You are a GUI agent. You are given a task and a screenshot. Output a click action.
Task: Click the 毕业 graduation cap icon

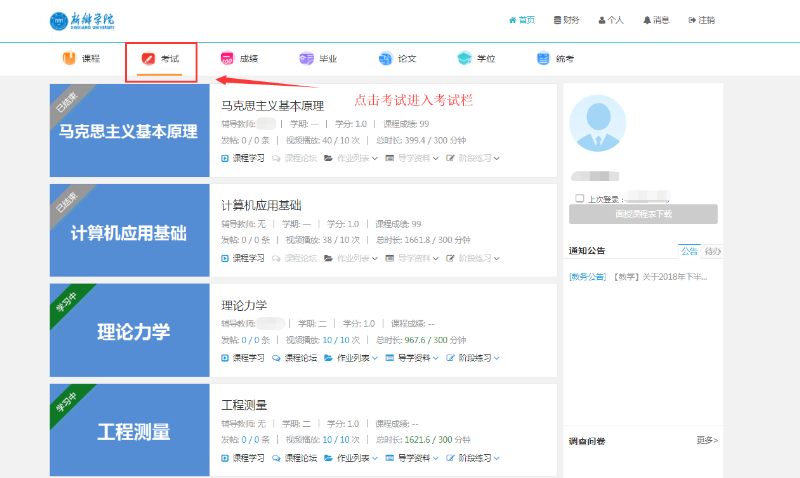[306, 59]
